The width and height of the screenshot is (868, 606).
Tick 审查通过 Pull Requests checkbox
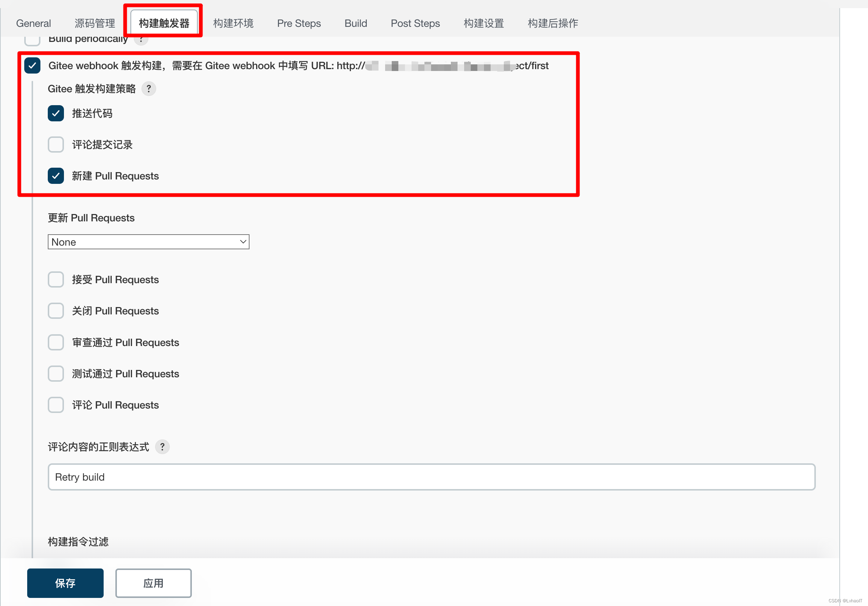(55, 342)
